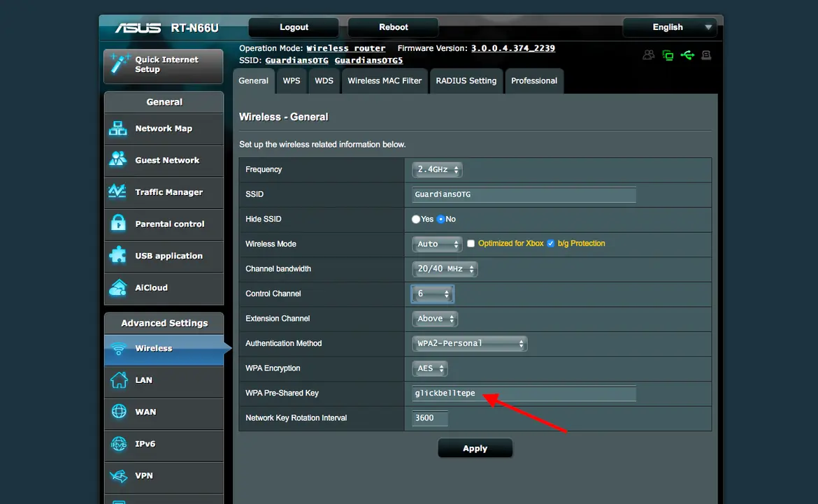Click the WPA Pre-Shared Key field
The height and width of the screenshot is (504, 818).
pos(524,394)
